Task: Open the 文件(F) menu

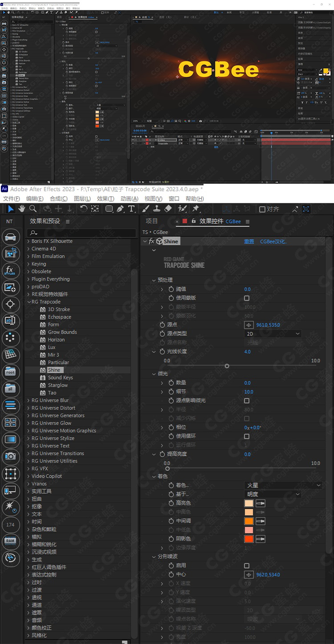Action: (11, 198)
